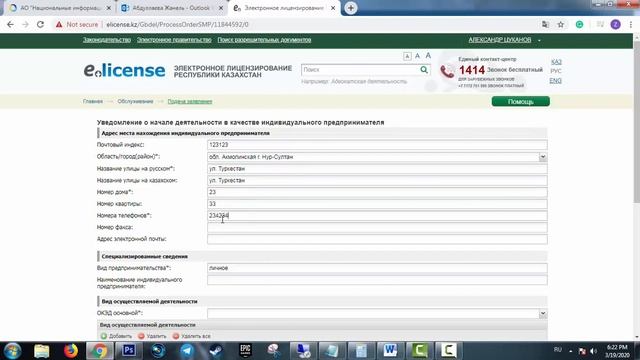Open Законодательство menu link
Viewport: 640px width, 360px height.
pyautogui.click(x=107, y=40)
